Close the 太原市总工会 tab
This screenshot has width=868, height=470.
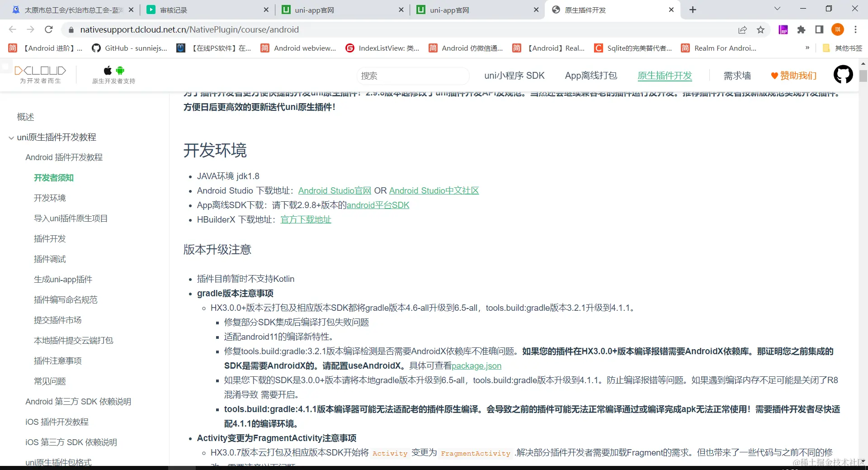click(x=131, y=9)
